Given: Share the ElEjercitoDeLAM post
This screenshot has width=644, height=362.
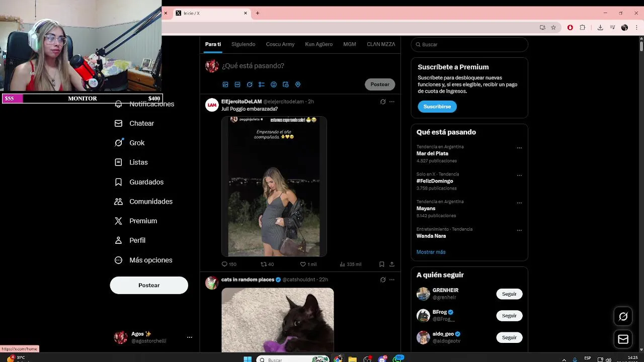Looking at the screenshot, I should coord(392,264).
